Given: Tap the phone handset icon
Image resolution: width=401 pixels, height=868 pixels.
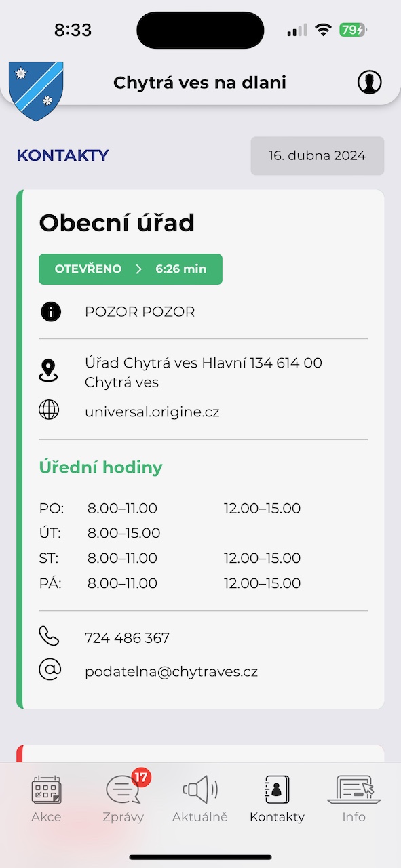Looking at the screenshot, I should [x=49, y=637].
